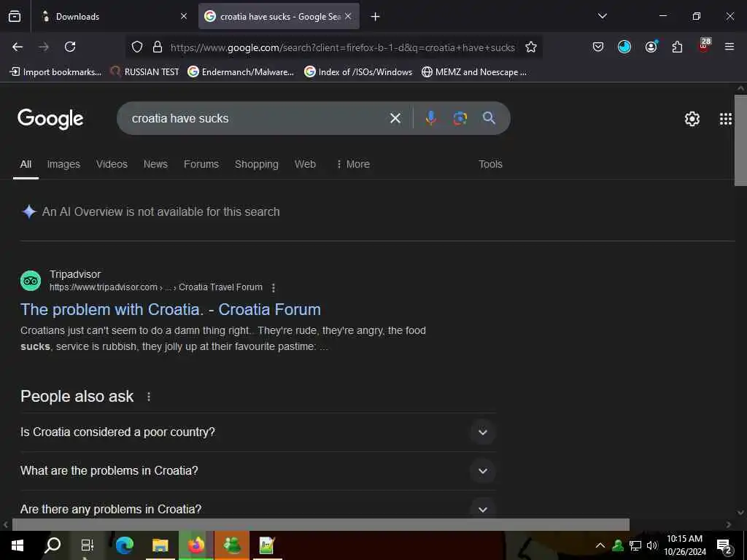Switch to Images results

[x=63, y=164]
